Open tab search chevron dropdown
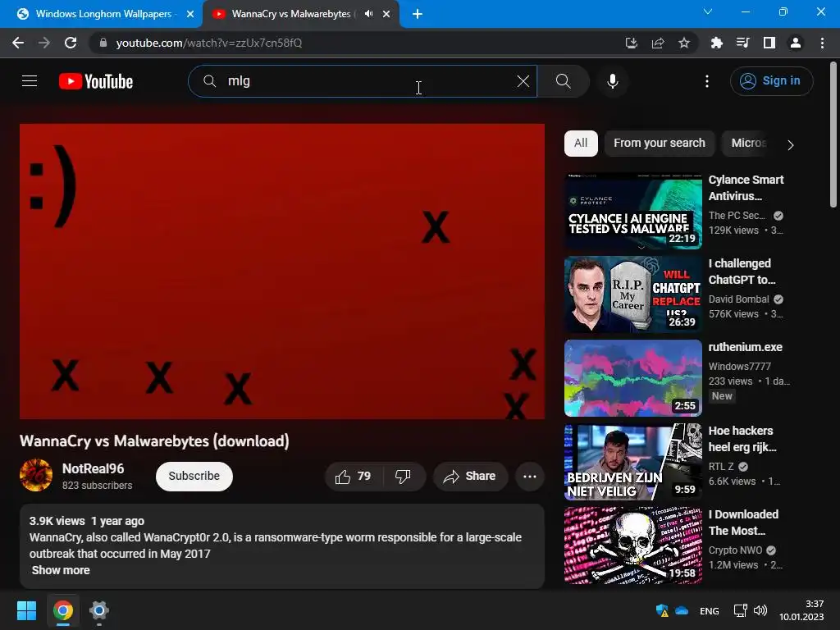 [708, 11]
